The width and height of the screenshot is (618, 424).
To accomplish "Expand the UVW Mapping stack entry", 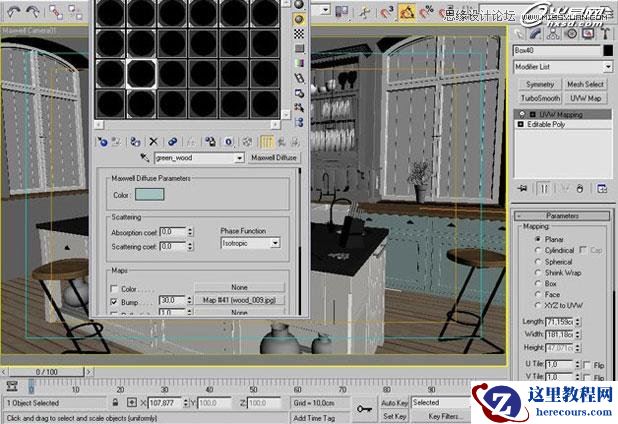I will click(532, 114).
